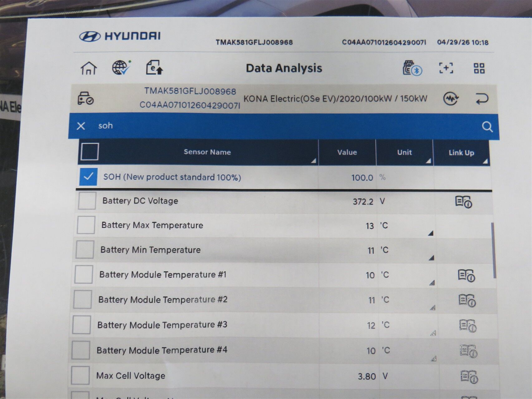Viewport: 532px width, 399px height.
Task: Click the magnifier search icon
Action: pyautogui.click(x=487, y=127)
